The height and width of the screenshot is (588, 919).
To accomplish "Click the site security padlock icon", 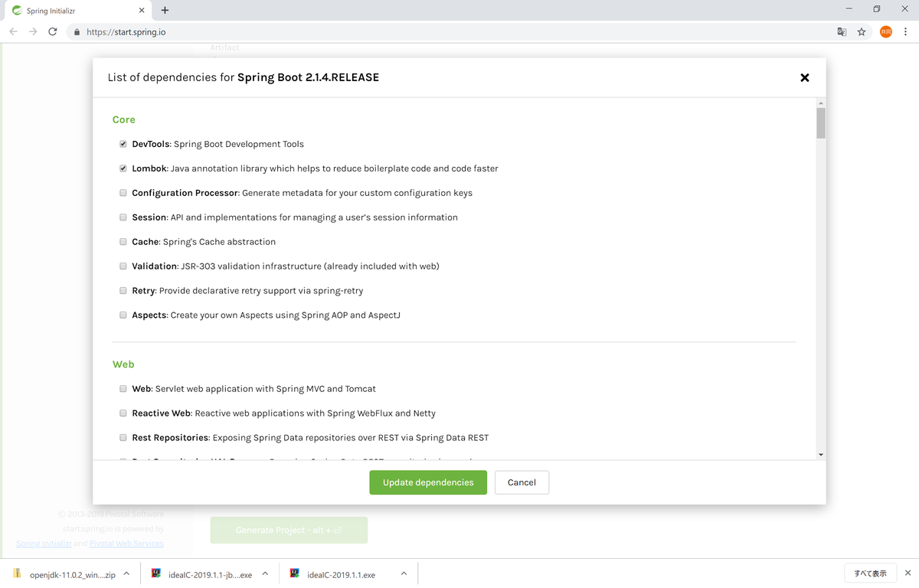I will 77,32.
